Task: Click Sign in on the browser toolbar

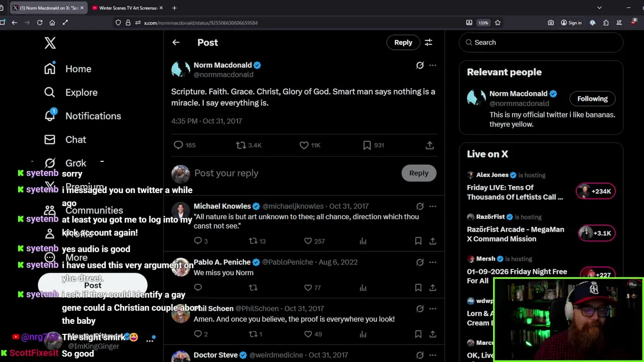Action: click(x=571, y=23)
